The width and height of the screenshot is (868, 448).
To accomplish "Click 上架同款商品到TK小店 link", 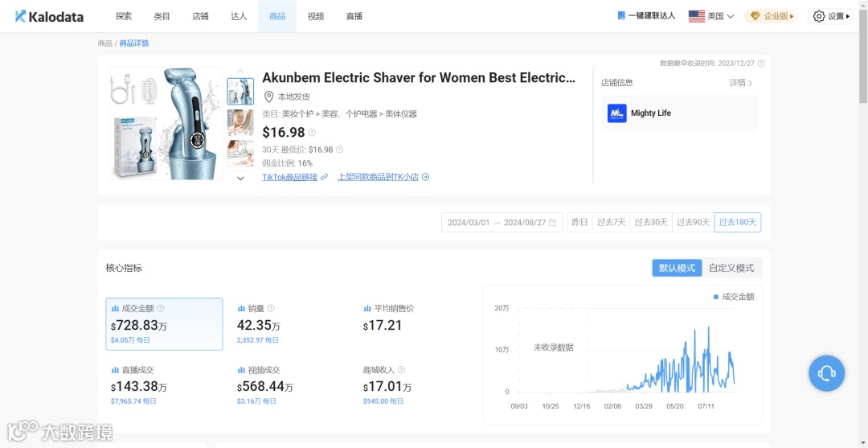I will 378,177.
